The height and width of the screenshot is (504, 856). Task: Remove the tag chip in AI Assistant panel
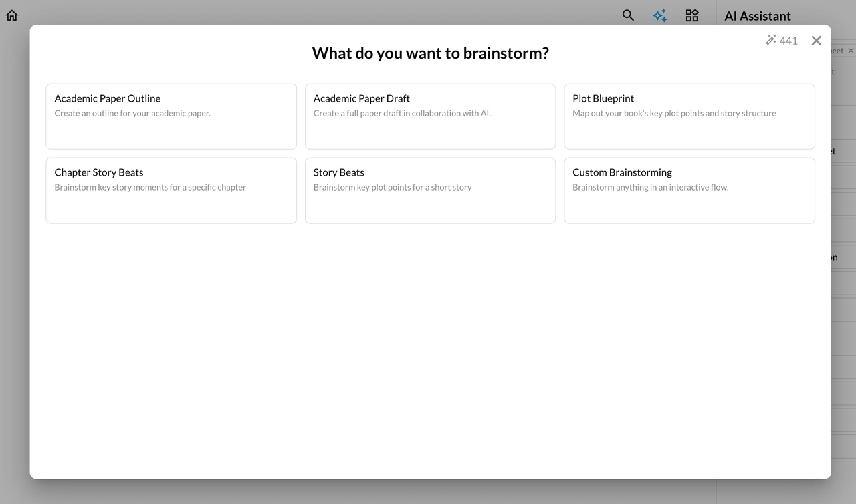pos(851,51)
